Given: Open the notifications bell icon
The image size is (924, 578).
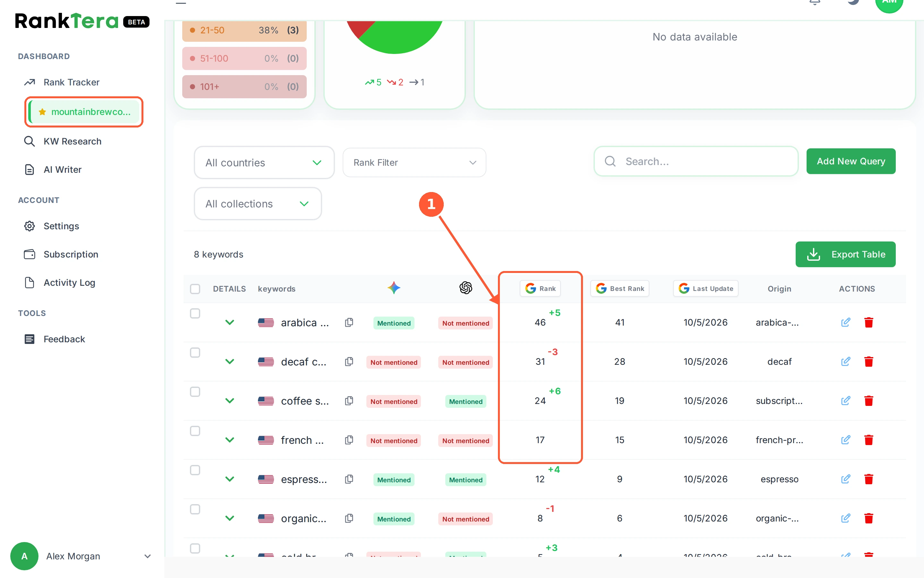Looking at the screenshot, I should click(815, 2).
